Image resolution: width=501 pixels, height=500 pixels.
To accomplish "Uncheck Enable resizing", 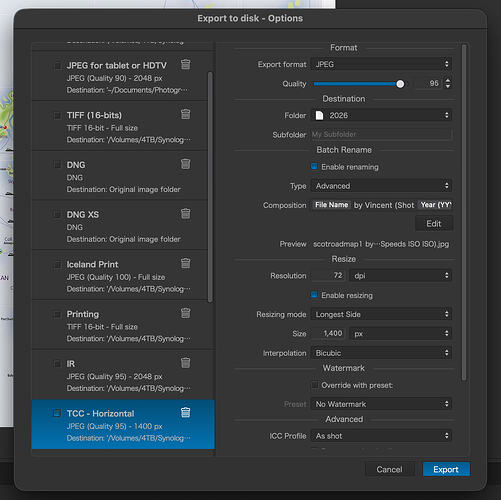I will pyautogui.click(x=314, y=295).
